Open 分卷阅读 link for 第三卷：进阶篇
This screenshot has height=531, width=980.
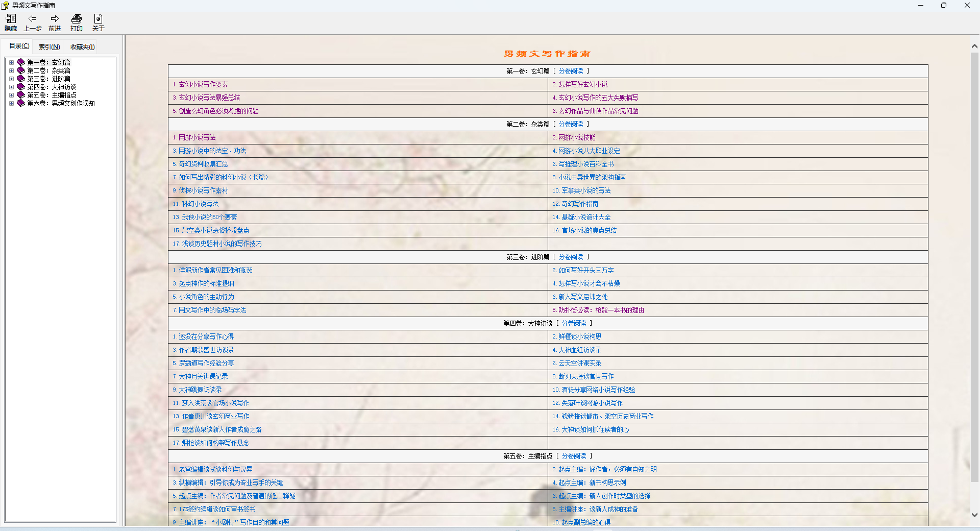pyautogui.click(x=571, y=257)
